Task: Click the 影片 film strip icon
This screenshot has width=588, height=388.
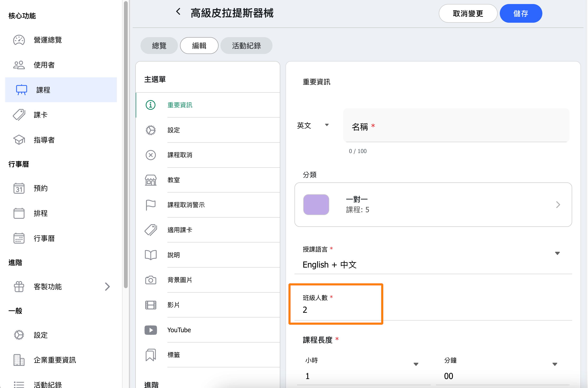Action: pyautogui.click(x=151, y=305)
